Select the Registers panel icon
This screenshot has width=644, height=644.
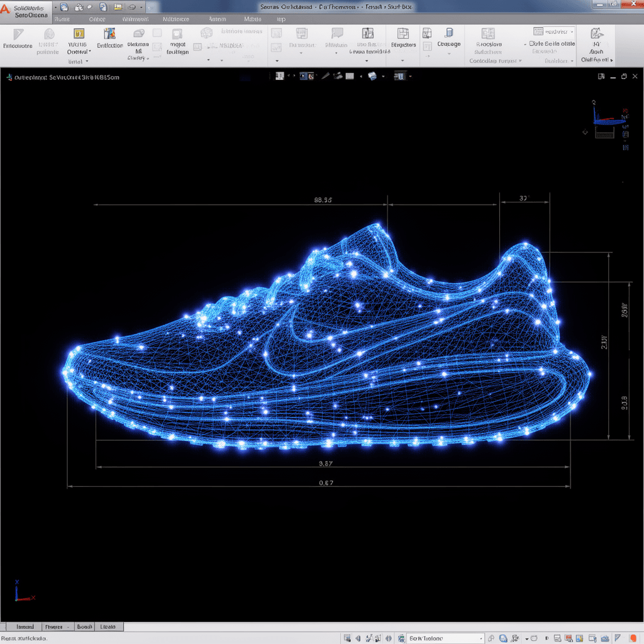pos(402,35)
